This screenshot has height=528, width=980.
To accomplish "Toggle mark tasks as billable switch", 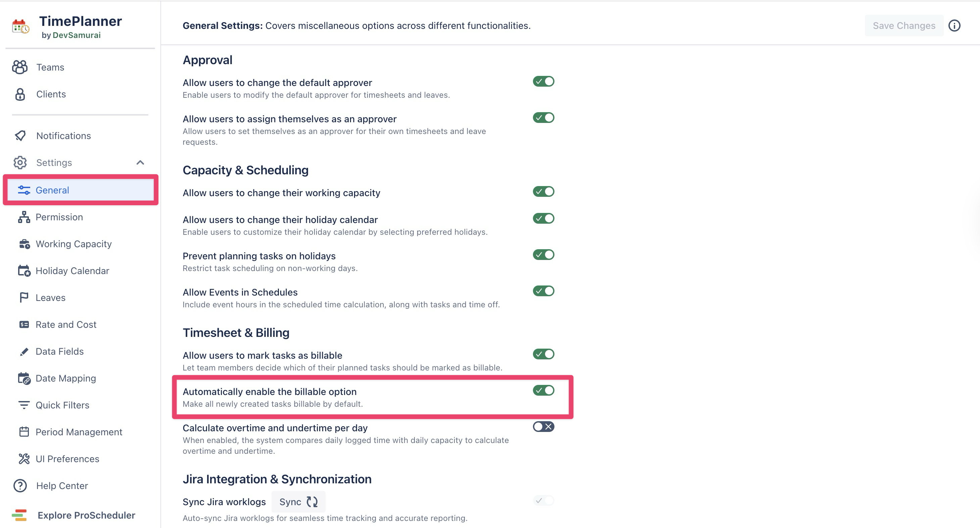I will pos(543,354).
